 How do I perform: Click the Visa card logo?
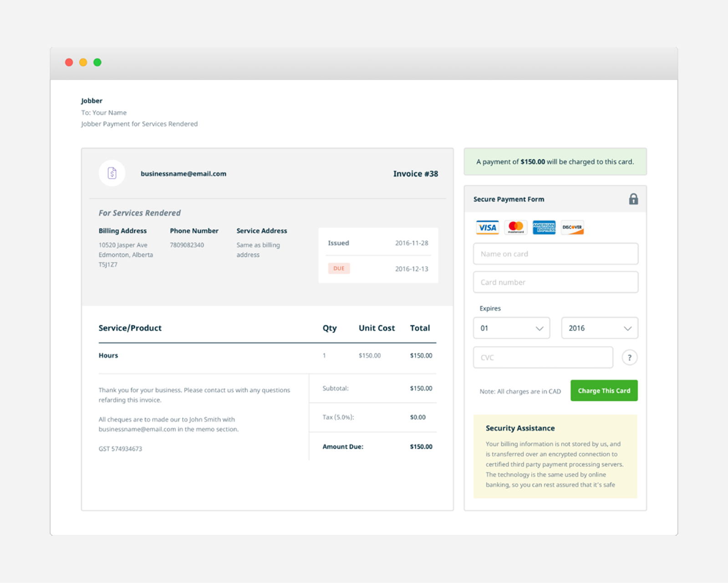(487, 227)
